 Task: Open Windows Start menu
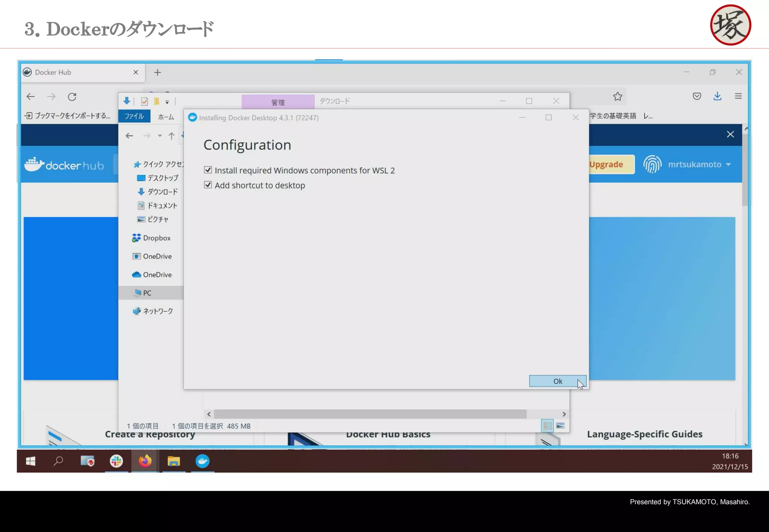(x=30, y=461)
